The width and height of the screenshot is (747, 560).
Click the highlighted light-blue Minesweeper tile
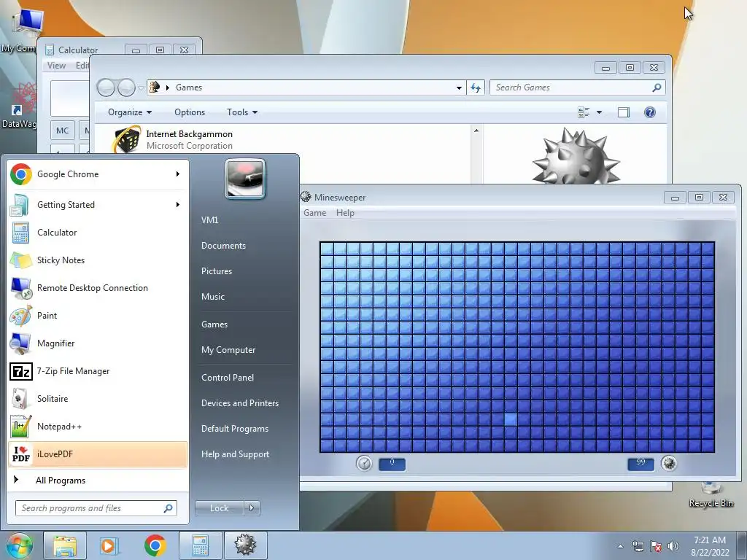(510, 419)
